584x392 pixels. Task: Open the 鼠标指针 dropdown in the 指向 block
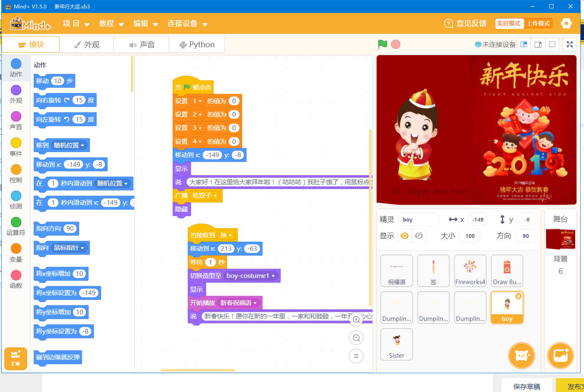click(x=69, y=248)
